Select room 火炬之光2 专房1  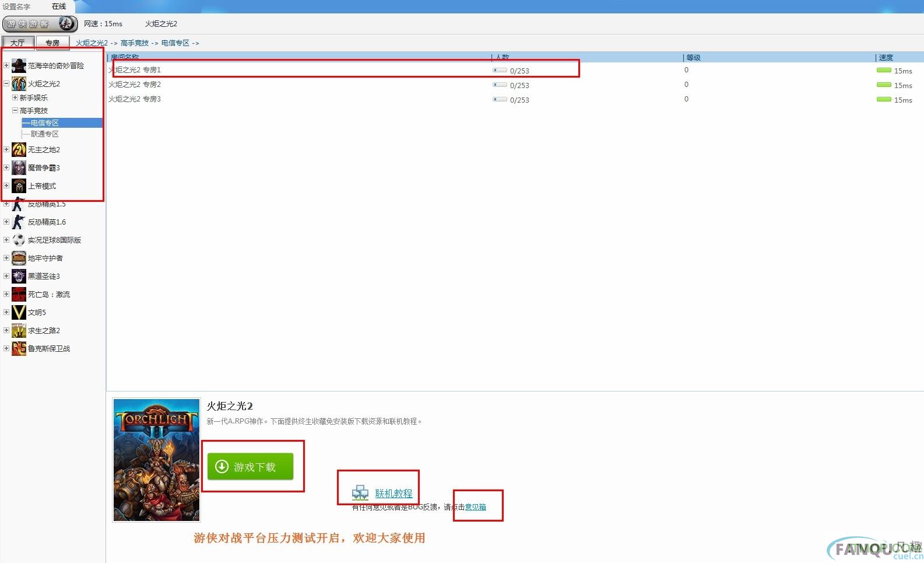click(135, 70)
